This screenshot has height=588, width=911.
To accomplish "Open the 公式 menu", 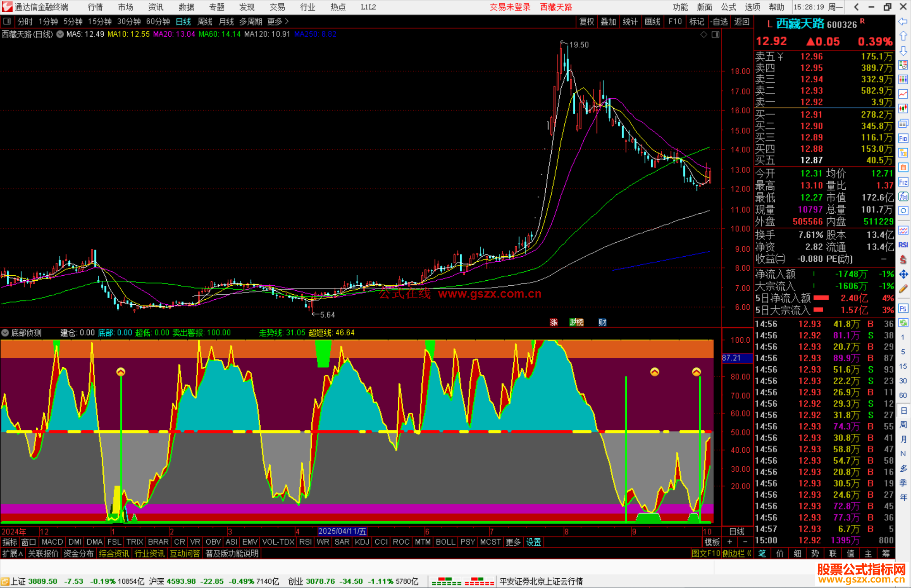I will coord(728,7).
